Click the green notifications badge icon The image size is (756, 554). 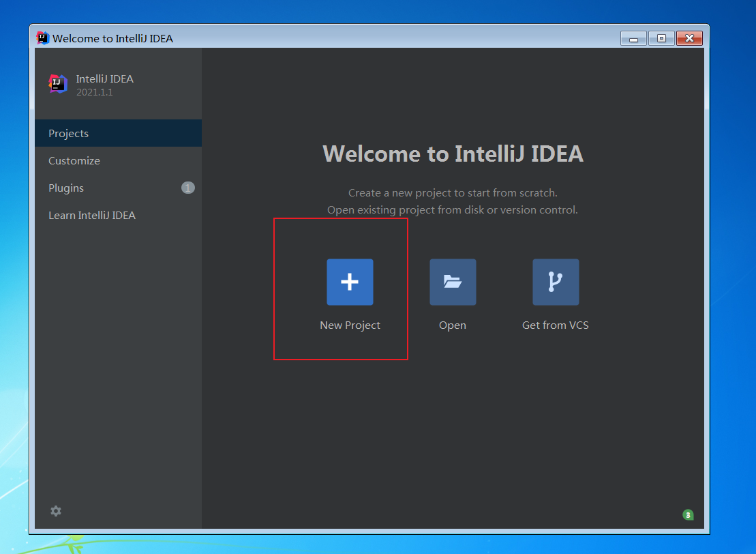click(688, 515)
